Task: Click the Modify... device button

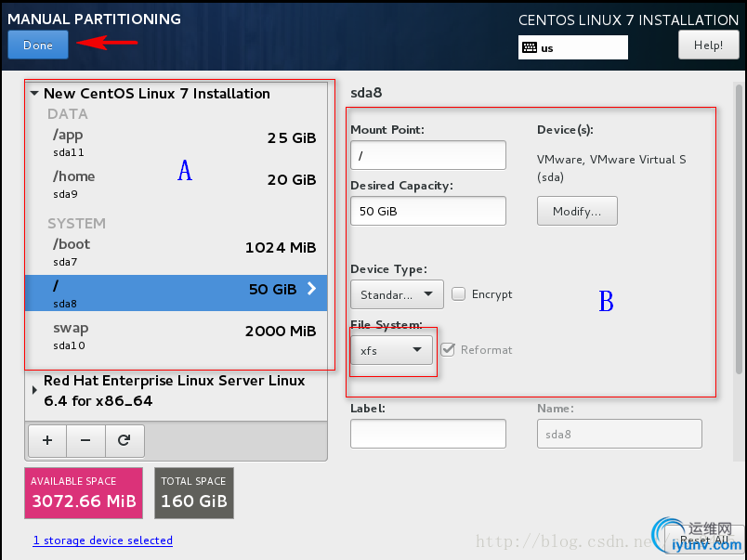Action: click(x=577, y=211)
